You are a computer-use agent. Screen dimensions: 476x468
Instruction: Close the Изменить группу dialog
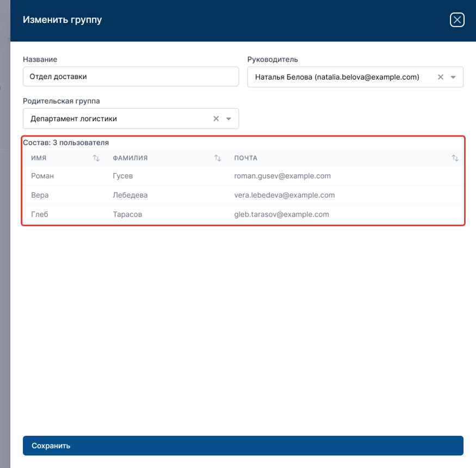pyautogui.click(x=457, y=20)
